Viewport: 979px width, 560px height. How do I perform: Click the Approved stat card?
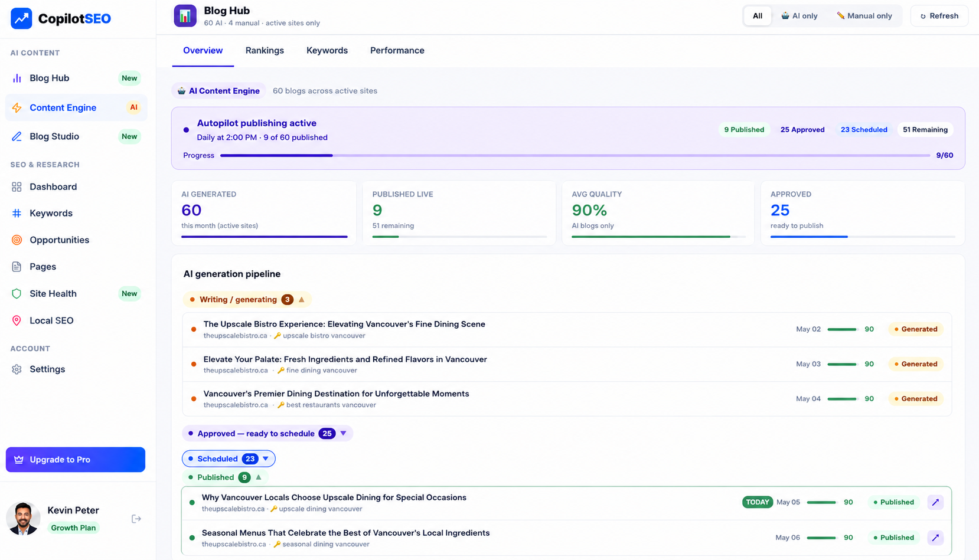pyautogui.click(x=863, y=213)
